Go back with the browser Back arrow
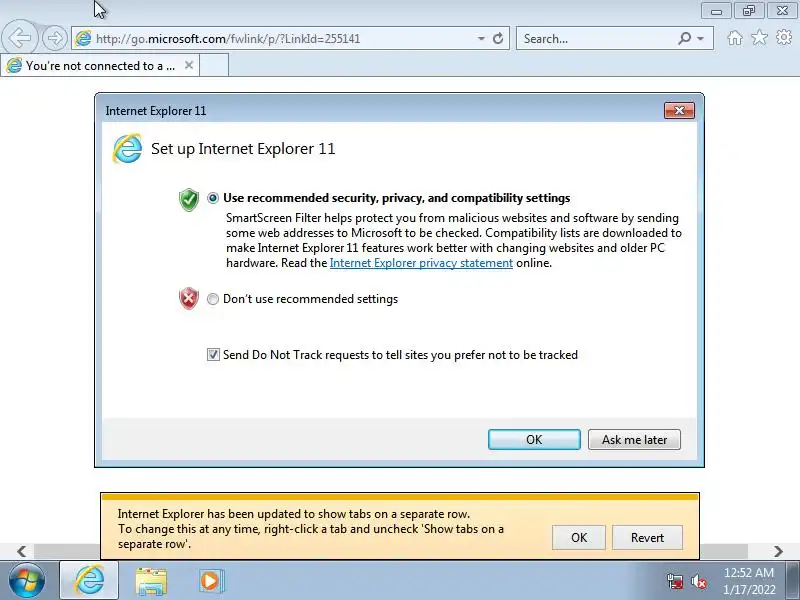This screenshot has width=800, height=600. click(x=19, y=38)
